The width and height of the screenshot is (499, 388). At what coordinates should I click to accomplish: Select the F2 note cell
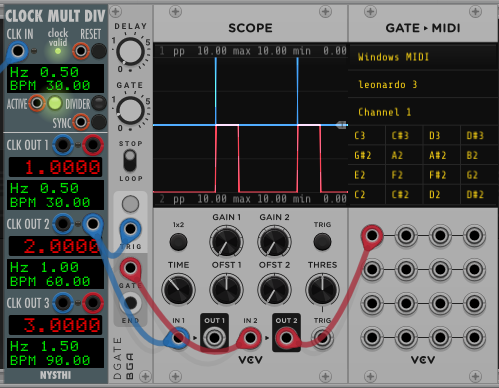pyautogui.click(x=404, y=175)
